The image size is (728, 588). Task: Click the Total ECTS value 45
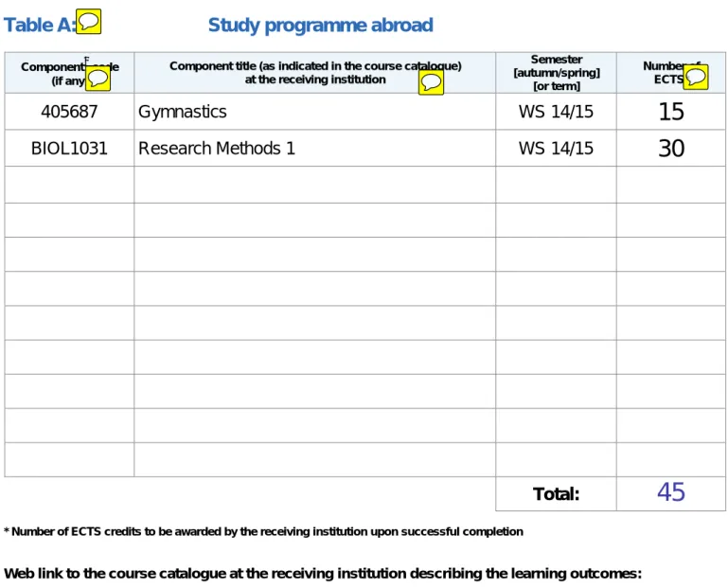click(x=671, y=492)
